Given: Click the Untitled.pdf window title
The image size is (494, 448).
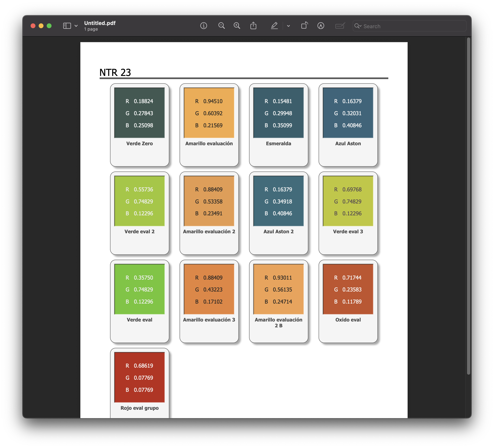Looking at the screenshot, I should (100, 23).
